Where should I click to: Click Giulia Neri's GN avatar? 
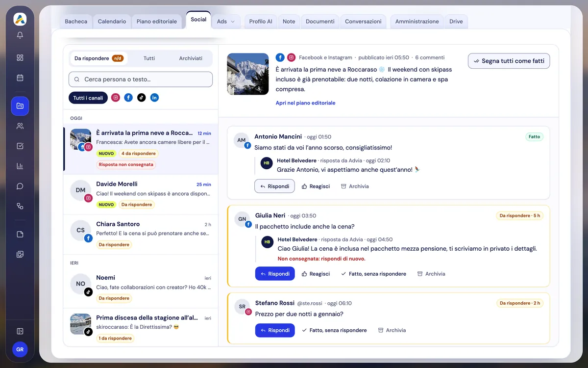242,219
